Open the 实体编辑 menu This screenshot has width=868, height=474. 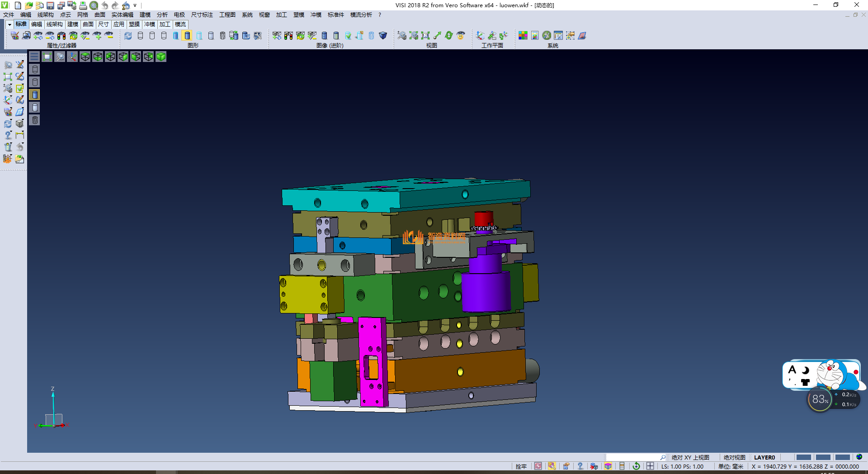122,15
